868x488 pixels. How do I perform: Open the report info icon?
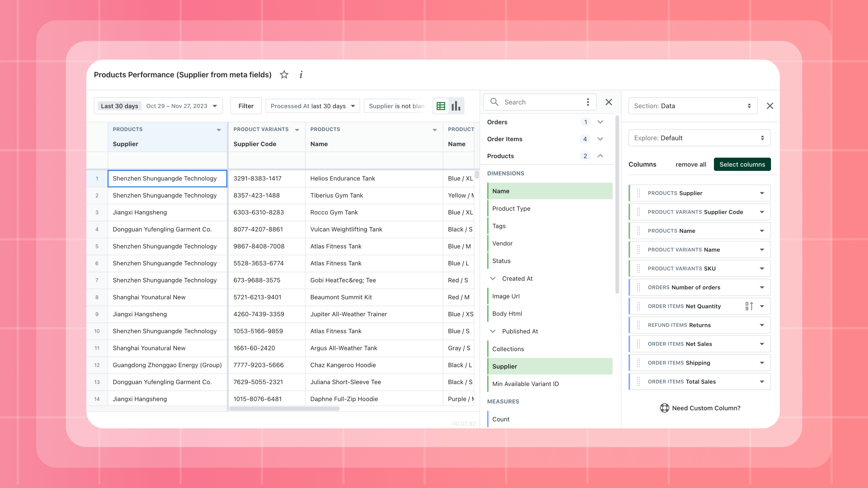pos(301,74)
